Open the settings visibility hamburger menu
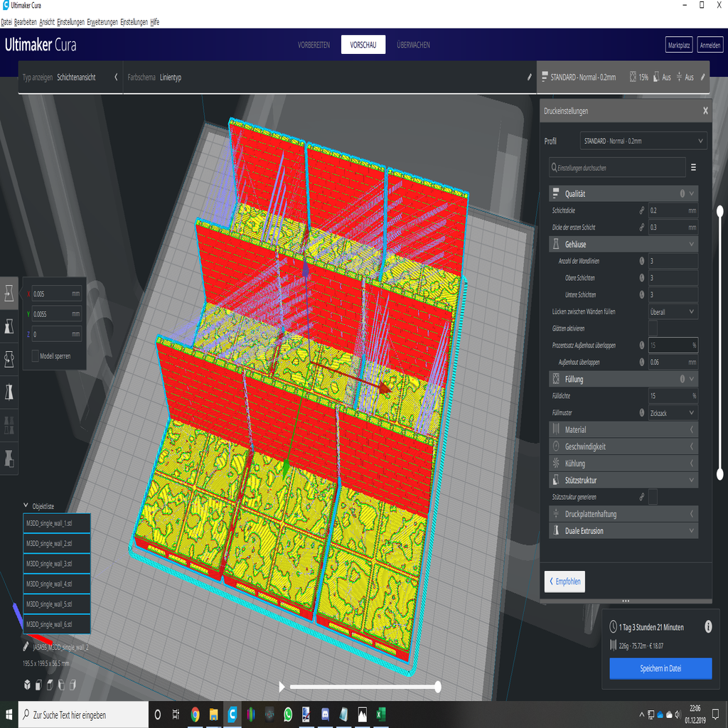 point(693,168)
